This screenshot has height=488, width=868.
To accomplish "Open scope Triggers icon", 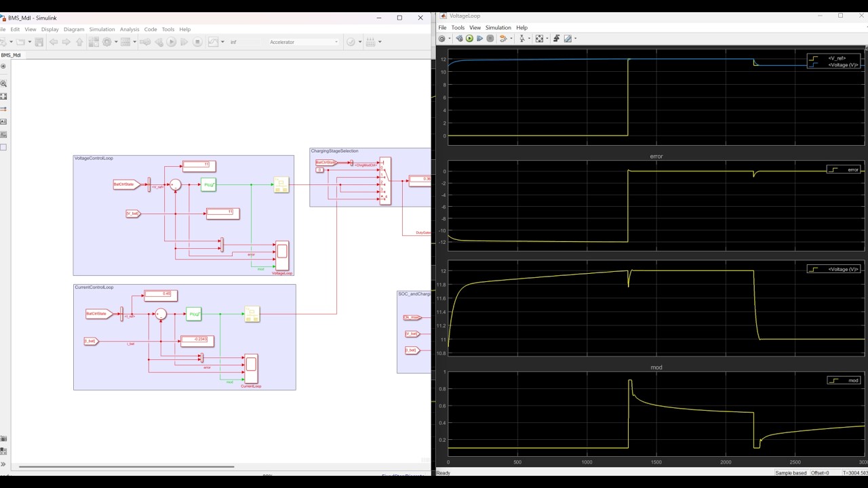I will pyautogui.click(x=557, y=39).
